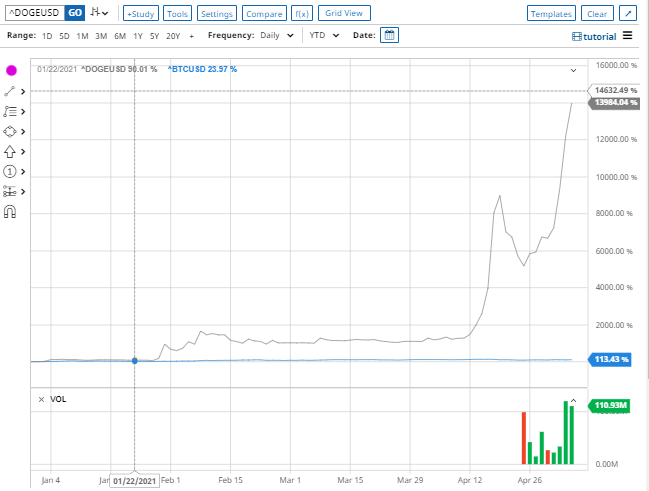Viewport: 649px width, 491px height.
Task: Open the f(x) expressions button
Action: pyautogui.click(x=302, y=14)
